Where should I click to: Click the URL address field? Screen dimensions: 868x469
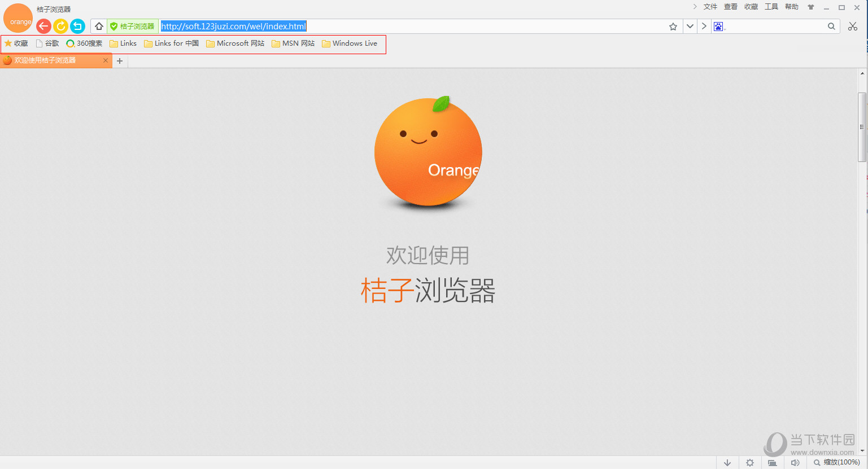coord(395,27)
